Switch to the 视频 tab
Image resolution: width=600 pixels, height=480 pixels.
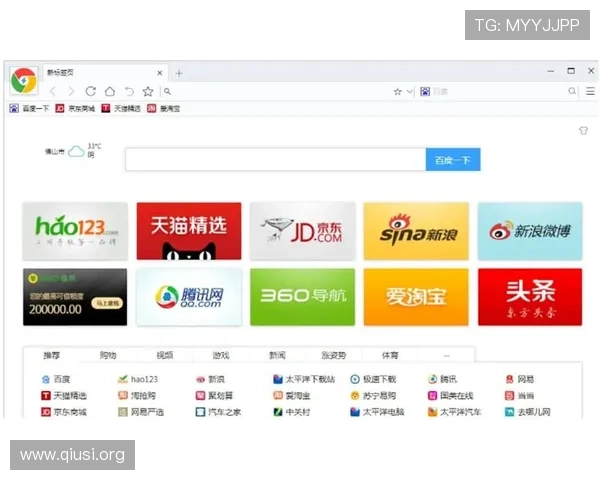(165, 355)
